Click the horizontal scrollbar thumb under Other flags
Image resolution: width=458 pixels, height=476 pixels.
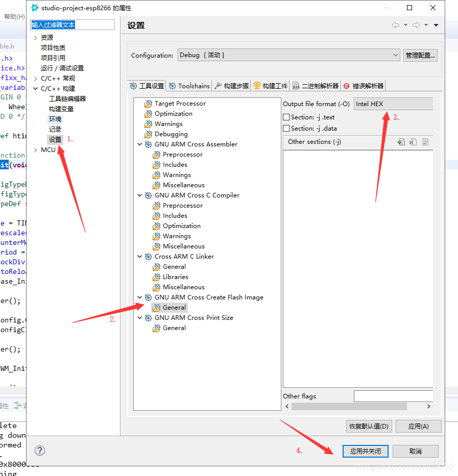pos(349,406)
